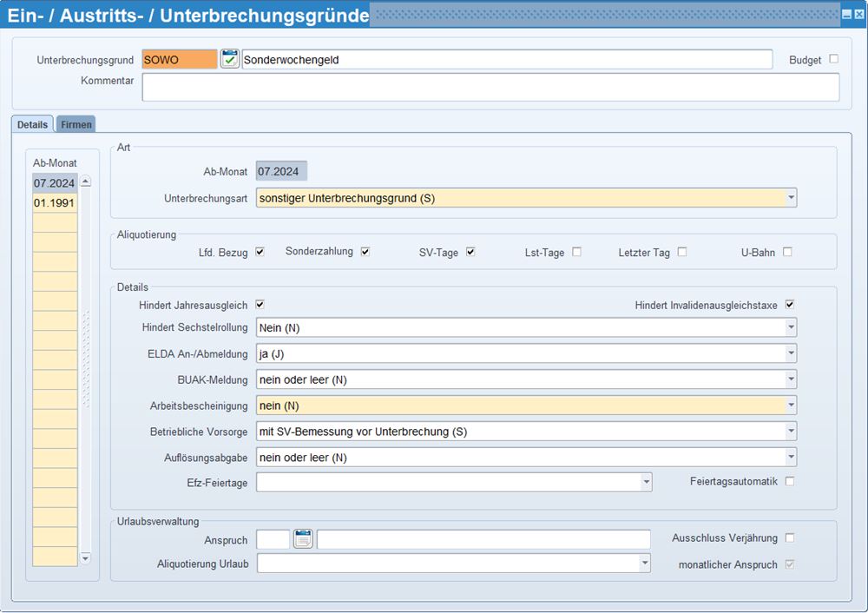
Task: Uncheck Lfd. Bezug aliquotierung
Action: (260, 252)
